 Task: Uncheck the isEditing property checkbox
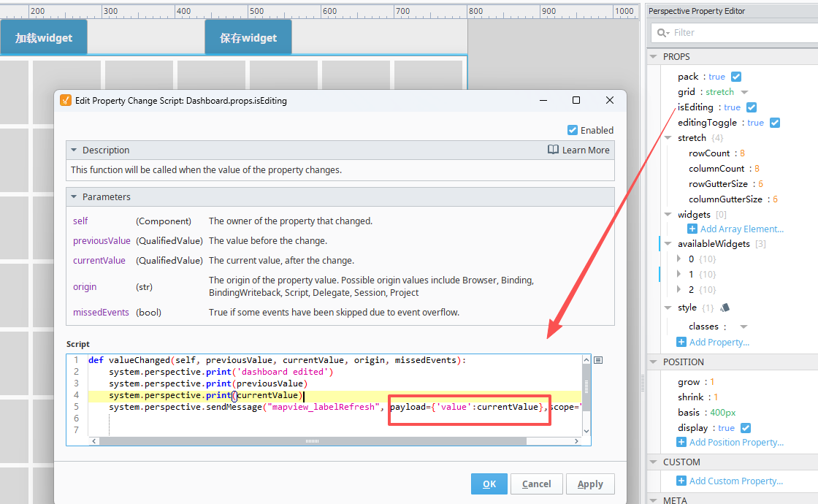point(752,107)
